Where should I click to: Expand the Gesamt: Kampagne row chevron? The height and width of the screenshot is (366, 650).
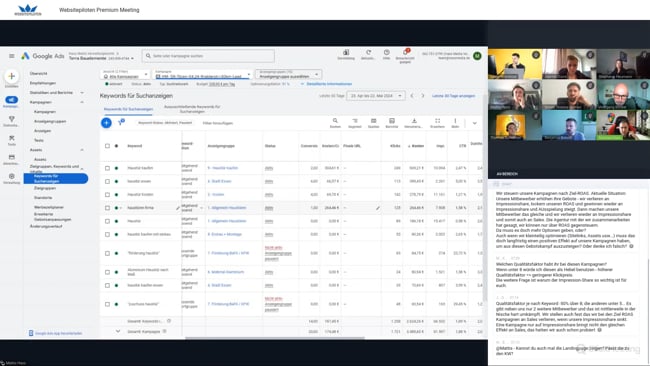pos(118,331)
